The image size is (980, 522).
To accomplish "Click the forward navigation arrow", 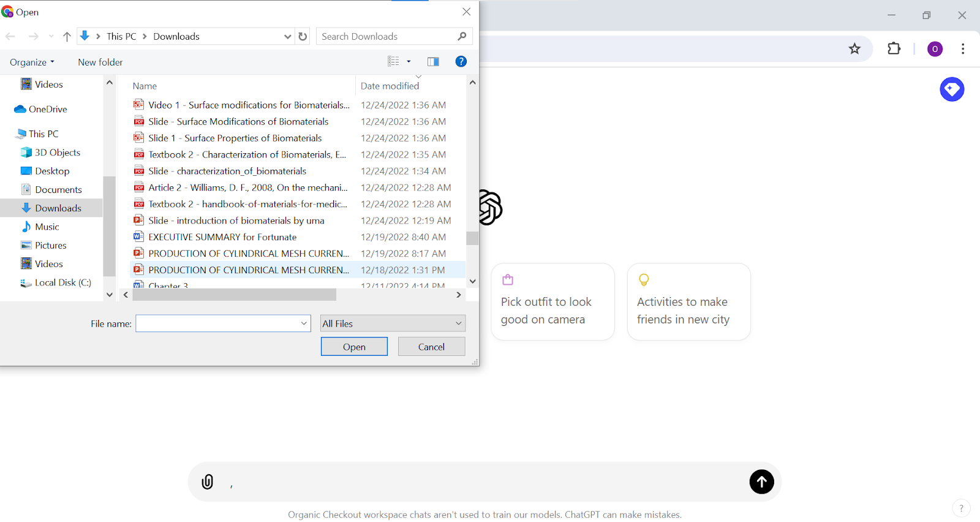I will click(x=33, y=36).
